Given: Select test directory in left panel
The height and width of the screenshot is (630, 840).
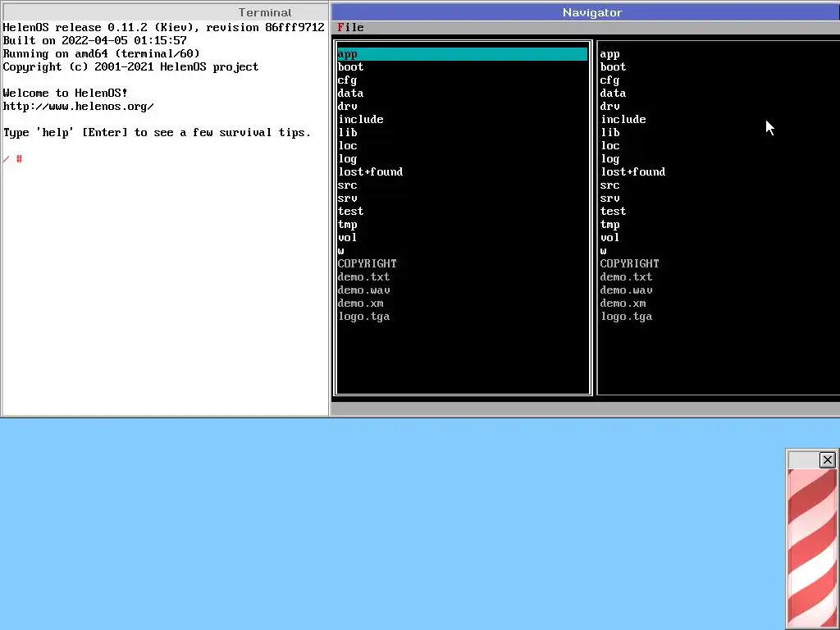Looking at the screenshot, I should point(350,211).
